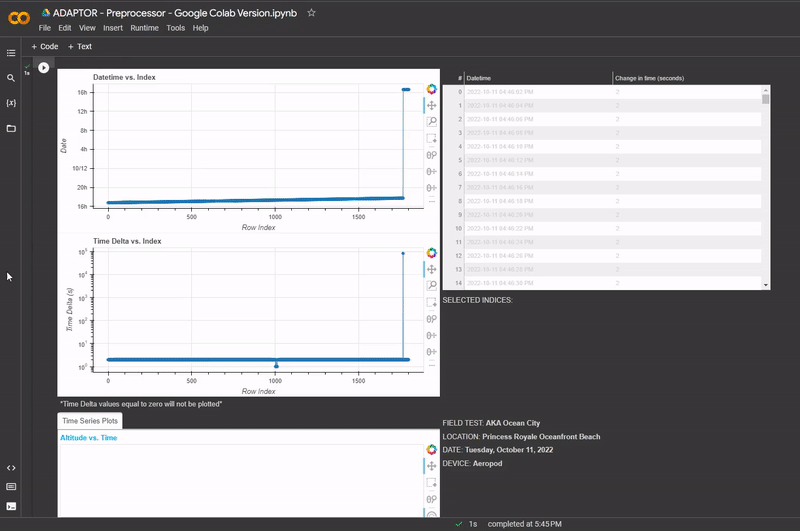This screenshot has width=800, height=531.
Task: Select table row index 3
Action: (602, 133)
